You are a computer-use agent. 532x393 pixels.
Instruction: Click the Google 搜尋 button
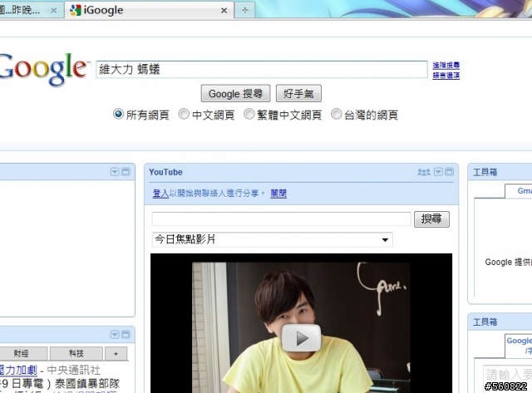pyautogui.click(x=235, y=93)
